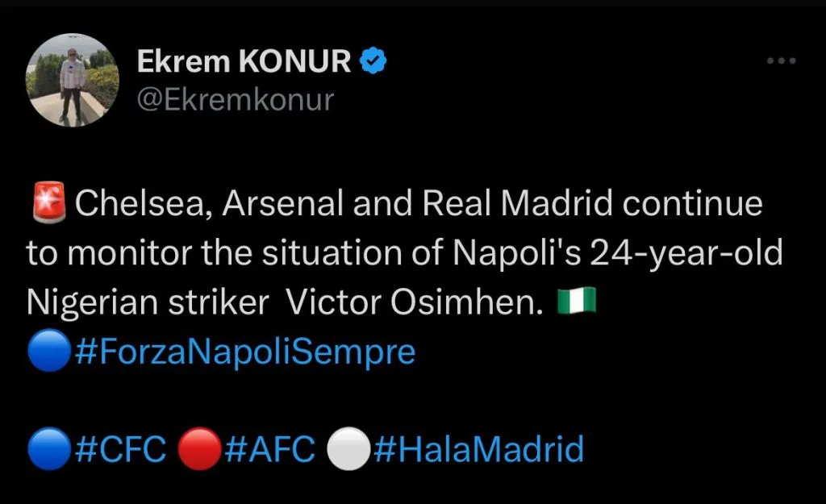Click the blue circle beside #CFC
Image resolution: width=826 pixels, height=504 pixels.
(47, 449)
